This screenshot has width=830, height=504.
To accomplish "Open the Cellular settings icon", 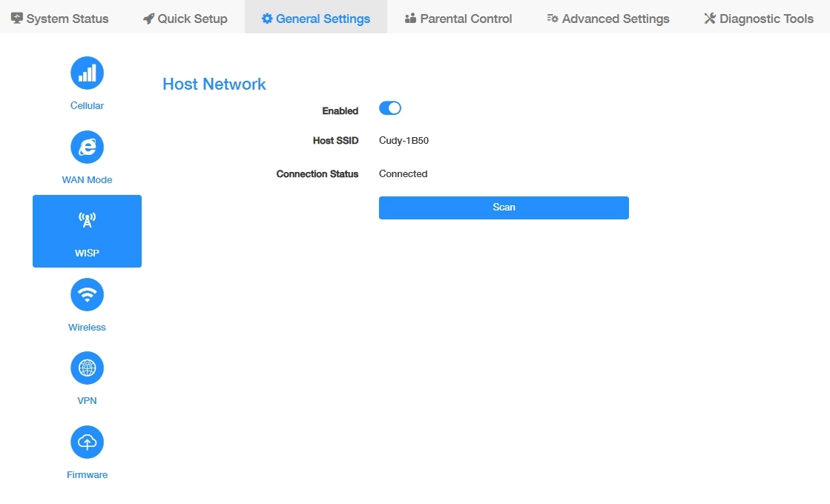I will pos(87,73).
